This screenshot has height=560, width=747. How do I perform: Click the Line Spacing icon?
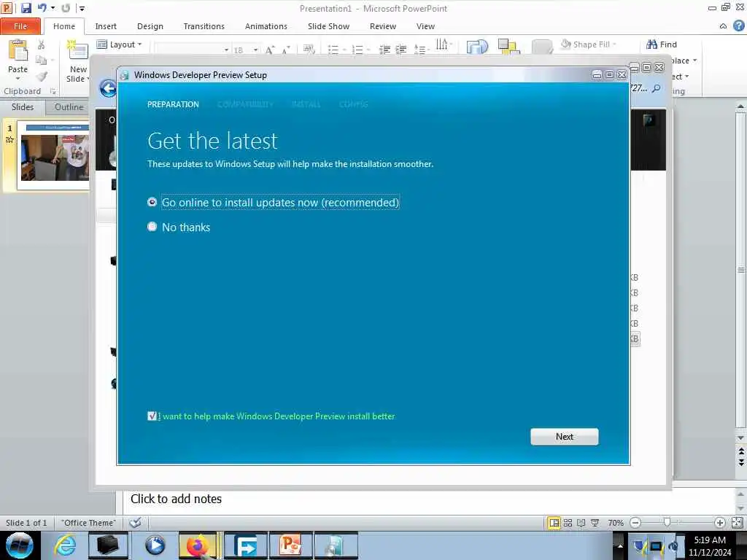point(419,50)
